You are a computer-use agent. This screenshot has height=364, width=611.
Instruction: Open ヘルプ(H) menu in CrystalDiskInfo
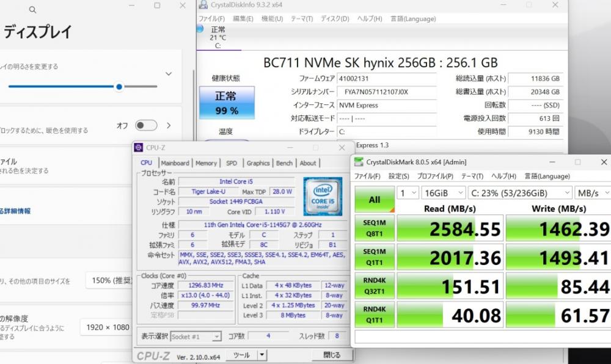click(x=370, y=19)
